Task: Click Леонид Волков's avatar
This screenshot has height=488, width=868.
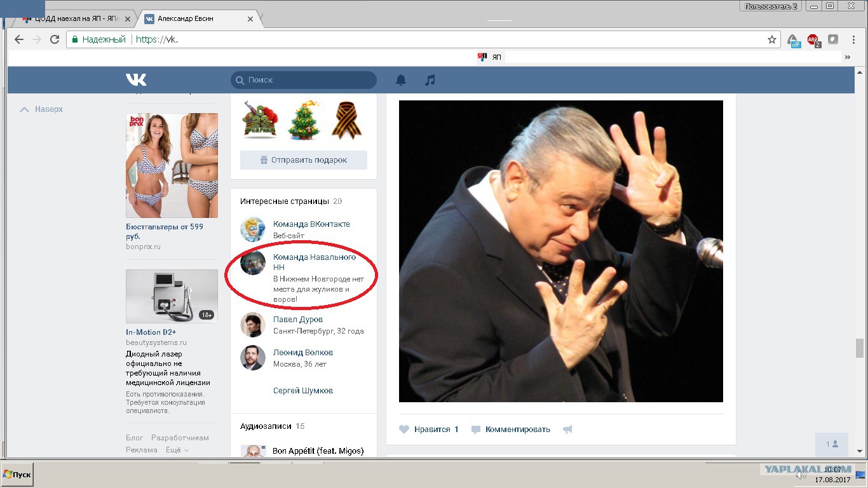Action: [252, 358]
